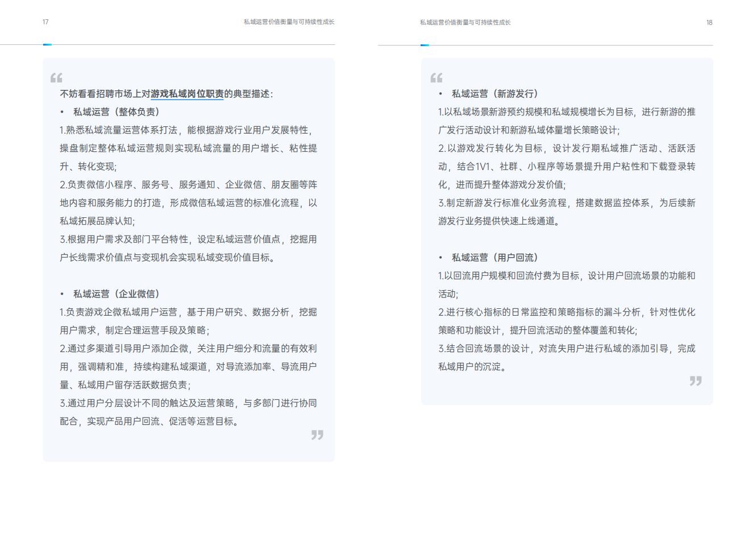
Task: Click the line 化，进而提升整体游戏分发价值;
Action: coord(502,185)
